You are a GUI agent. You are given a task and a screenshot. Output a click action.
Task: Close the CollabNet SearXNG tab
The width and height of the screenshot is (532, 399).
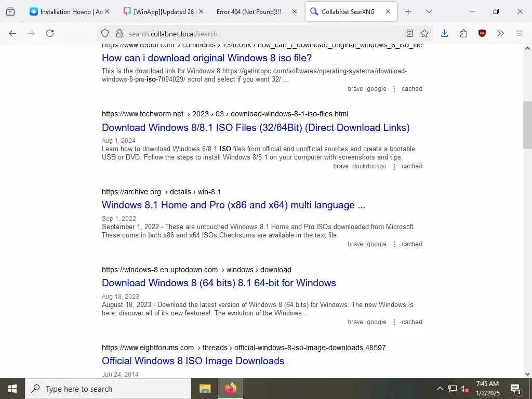coord(388,12)
